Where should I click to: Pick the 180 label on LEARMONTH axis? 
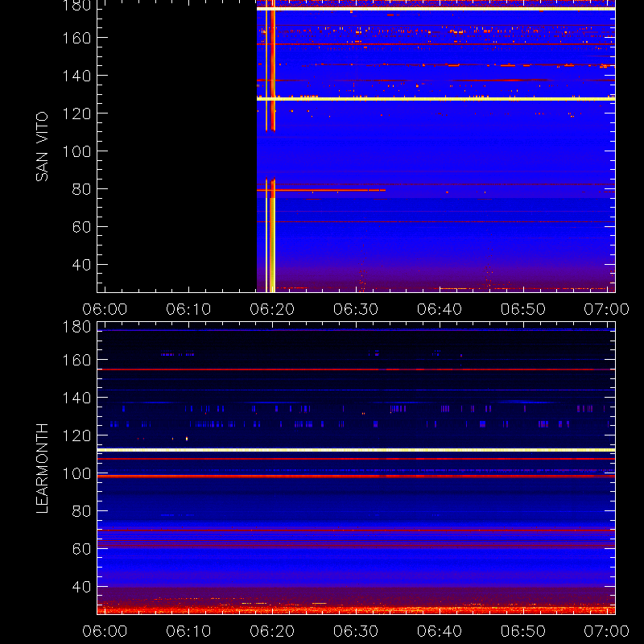pyautogui.click(x=76, y=327)
